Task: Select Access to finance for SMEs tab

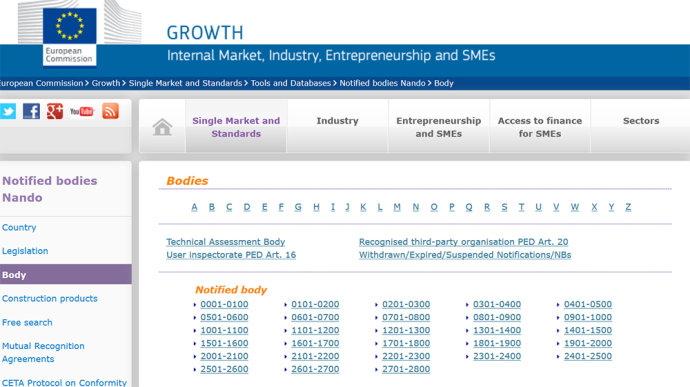Action: click(x=540, y=127)
